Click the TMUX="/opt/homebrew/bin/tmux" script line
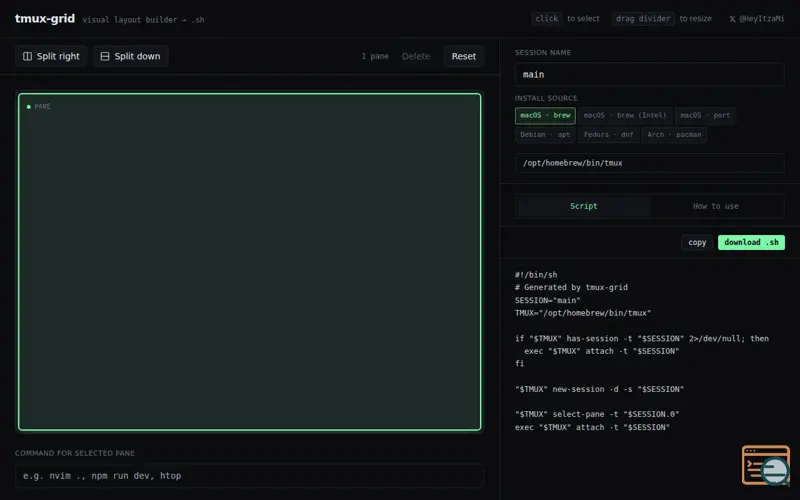Screen dimensions: 800x500 tap(583, 313)
